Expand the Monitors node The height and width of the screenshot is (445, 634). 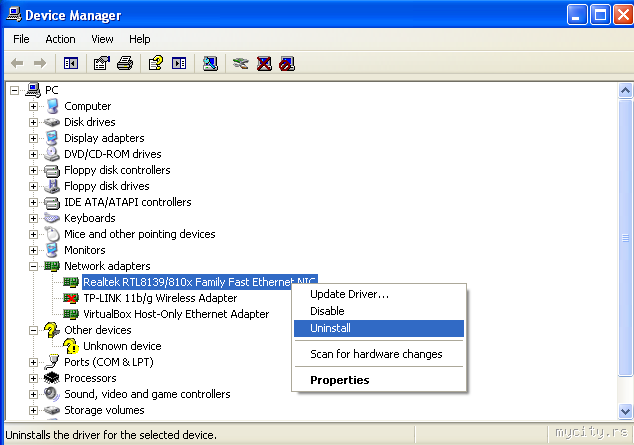point(34,250)
